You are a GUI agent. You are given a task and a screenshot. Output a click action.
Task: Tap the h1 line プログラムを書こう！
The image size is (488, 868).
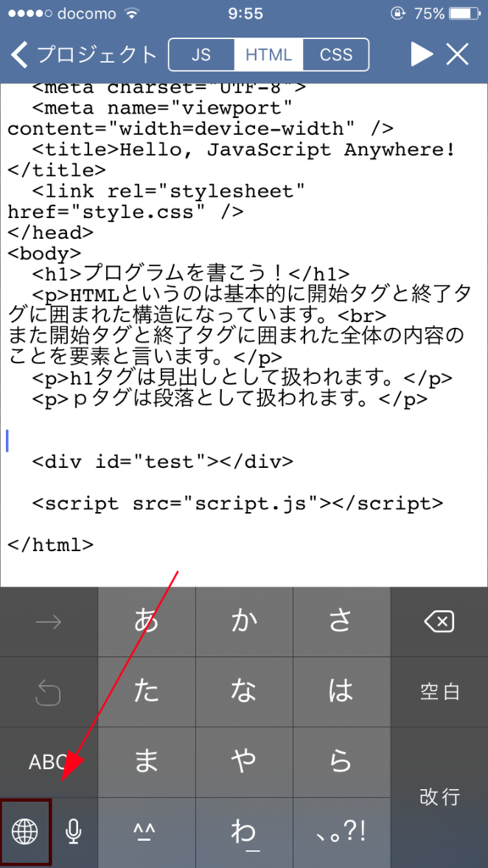[x=191, y=274]
